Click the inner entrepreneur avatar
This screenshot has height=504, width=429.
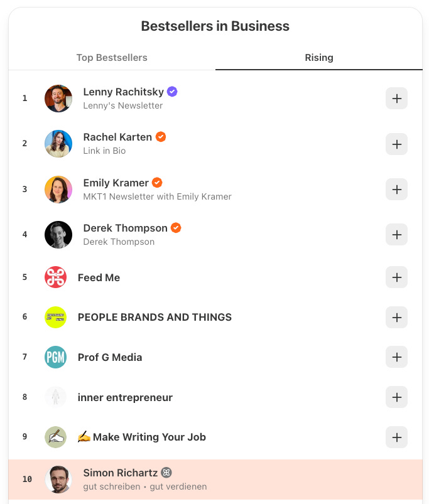55,397
